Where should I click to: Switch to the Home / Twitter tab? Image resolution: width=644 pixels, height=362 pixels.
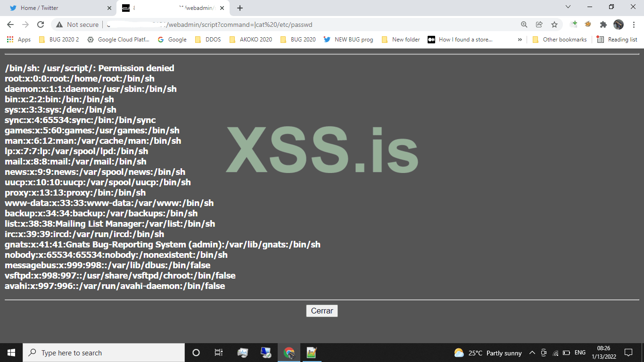(x=59, y=8)
